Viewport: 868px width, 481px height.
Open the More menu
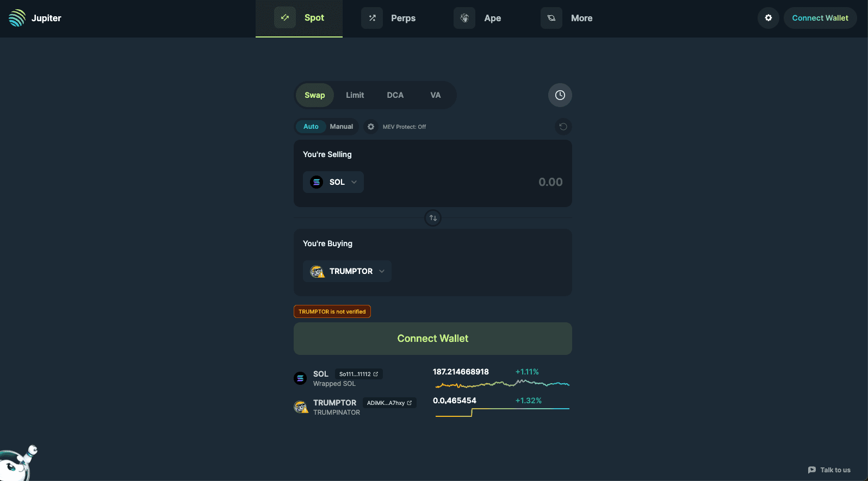click(567, 18)
